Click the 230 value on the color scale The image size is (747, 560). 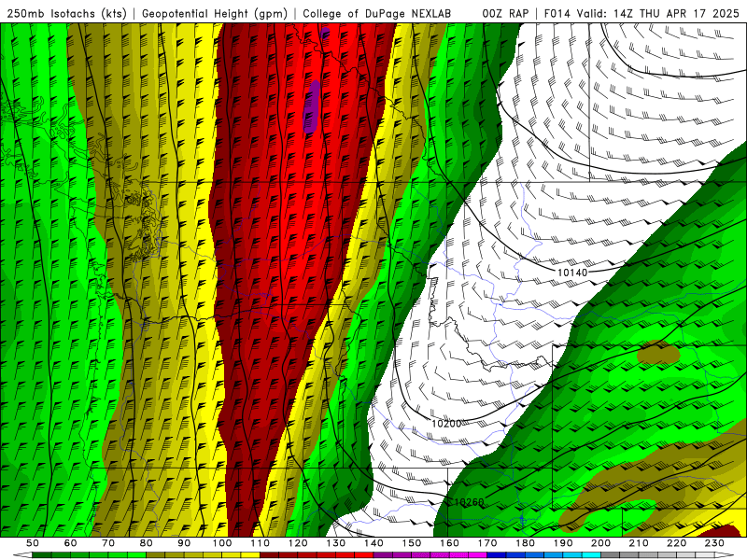coord(714,543)
